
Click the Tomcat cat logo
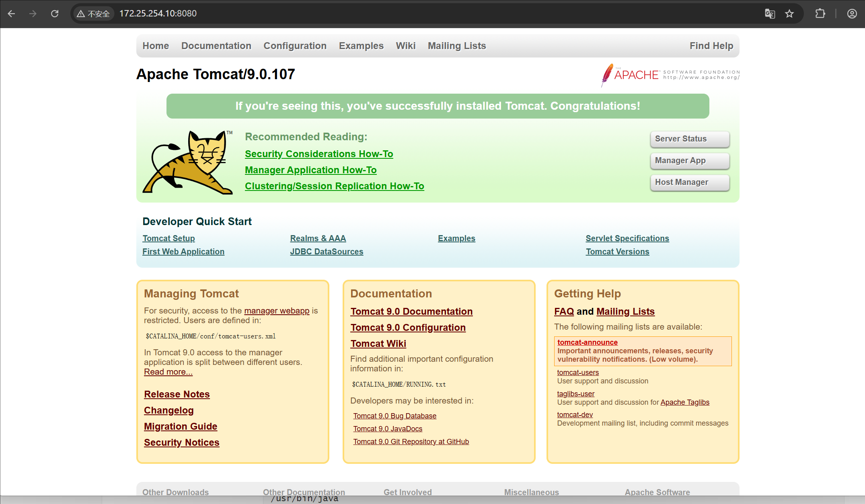coord(188,162)
